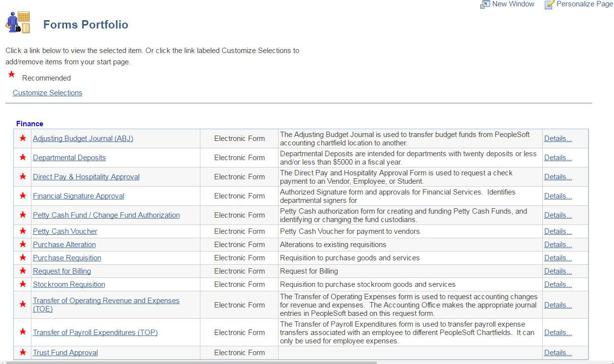Open Transfer of Payroll Expenditures (TOP) form
Viewport: 614px width, 364px height.
[x=95, y=333]
